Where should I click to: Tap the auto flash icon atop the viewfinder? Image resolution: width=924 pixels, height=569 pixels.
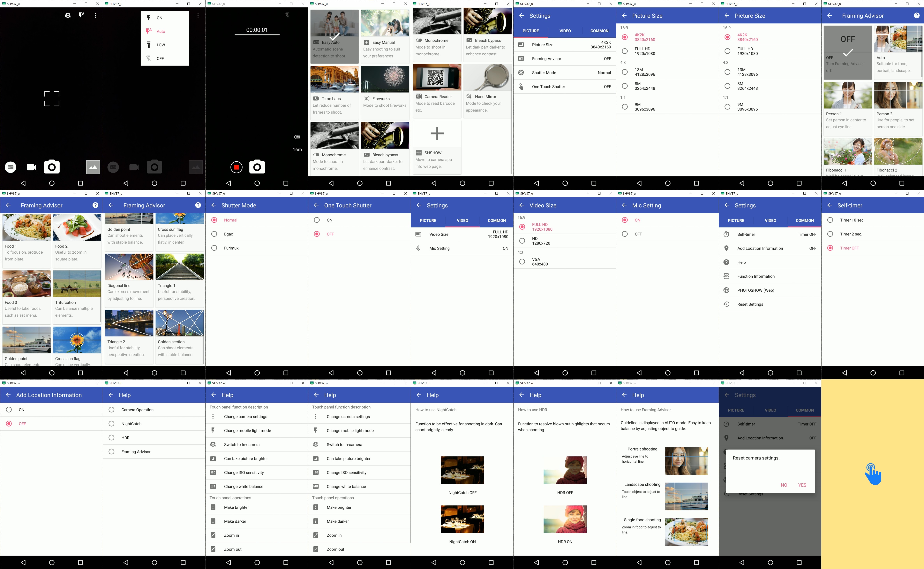tap(81, 15)
